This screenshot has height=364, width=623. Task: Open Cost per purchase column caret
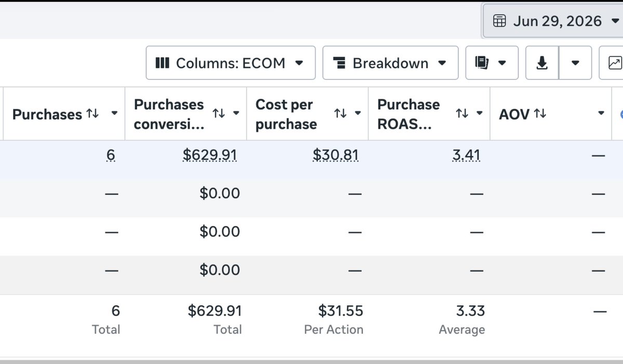click(358, 114)
